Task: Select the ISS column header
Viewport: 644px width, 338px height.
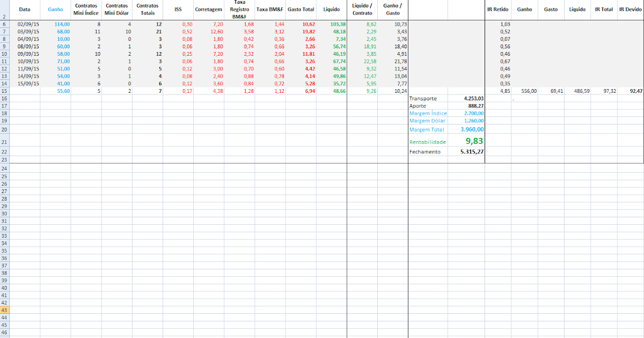Action: [x=178, y=10]
